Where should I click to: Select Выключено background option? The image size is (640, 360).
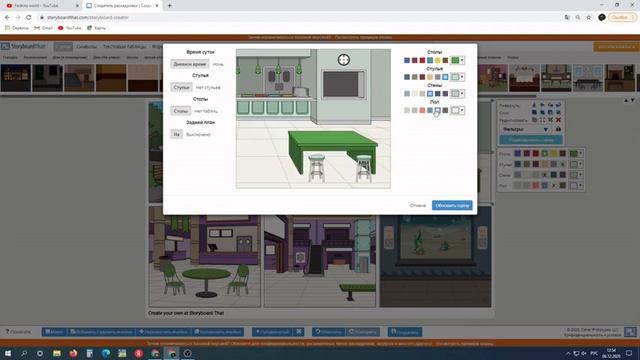[198, 134]
